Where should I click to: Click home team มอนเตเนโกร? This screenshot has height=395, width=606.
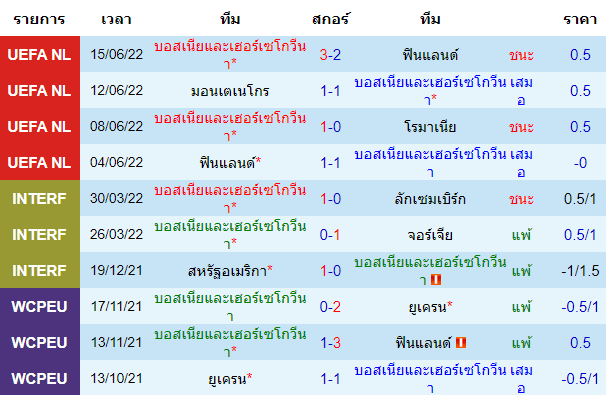click(230, 91)
